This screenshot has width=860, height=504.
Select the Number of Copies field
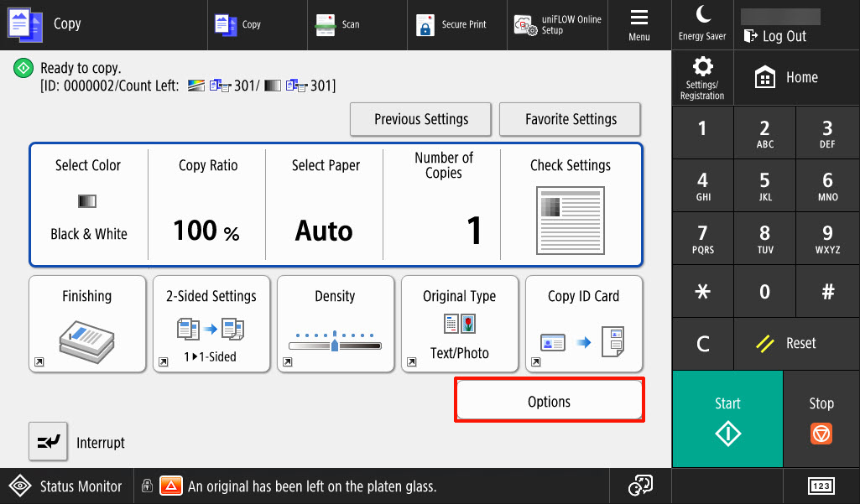(442, 204)
